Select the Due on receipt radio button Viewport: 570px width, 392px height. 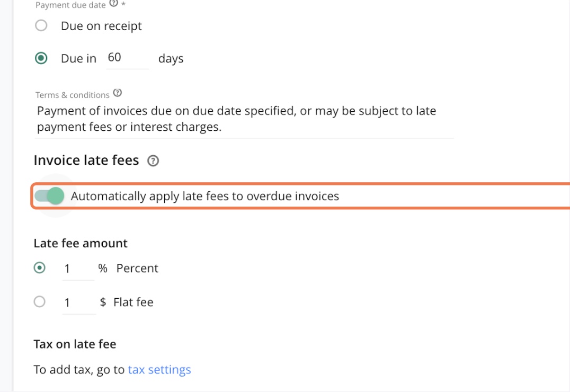click(x=41, y=26)
